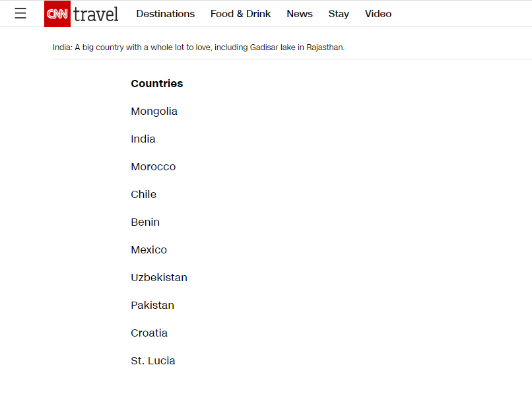The height and width of the screenshot is (396, 532).
Task: Click the Gadisar lake photo caption
Action: point(199,48)
